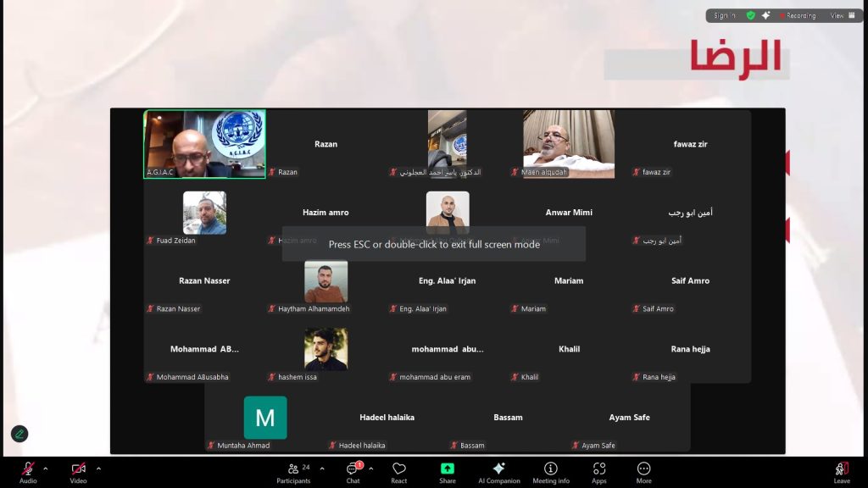This screenshot has height=488, width=868.
Task: Select the A.G.I.A.C active speaker video tile
Action: 204,143
